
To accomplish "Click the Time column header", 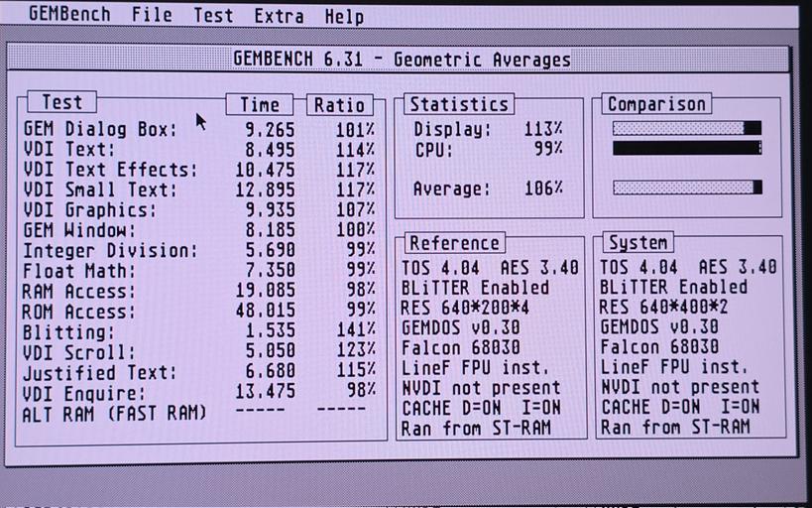I will click(x=260, y=104).
